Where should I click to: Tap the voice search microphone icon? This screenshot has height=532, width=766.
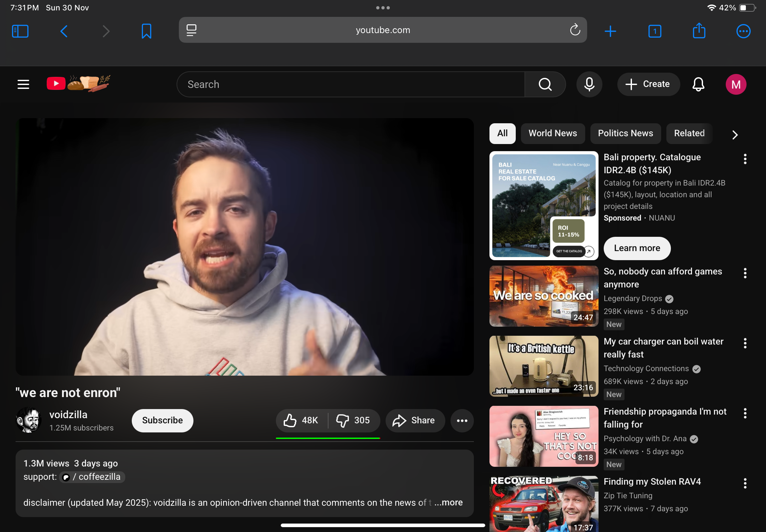tap(589, 84)
